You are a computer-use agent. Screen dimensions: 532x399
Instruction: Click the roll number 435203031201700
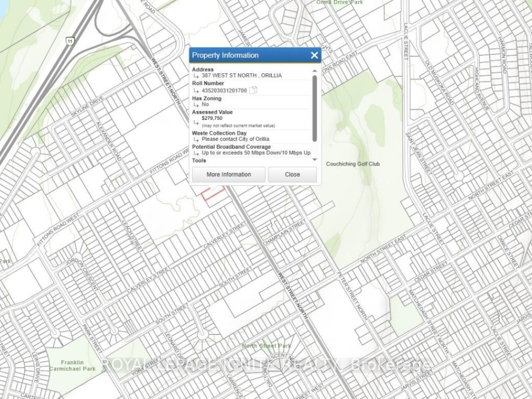[x=224, y=91]
